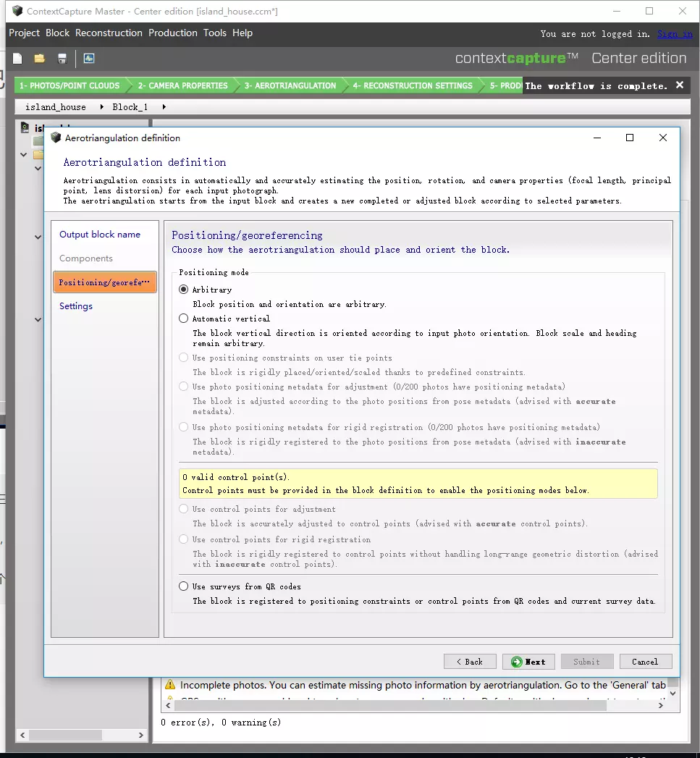Click the Submit button

587,662
